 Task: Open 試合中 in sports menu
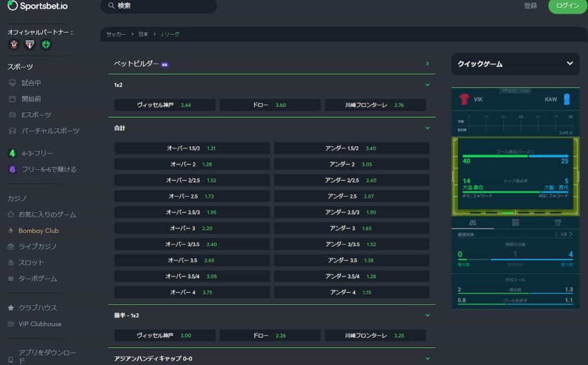[32, 83]
